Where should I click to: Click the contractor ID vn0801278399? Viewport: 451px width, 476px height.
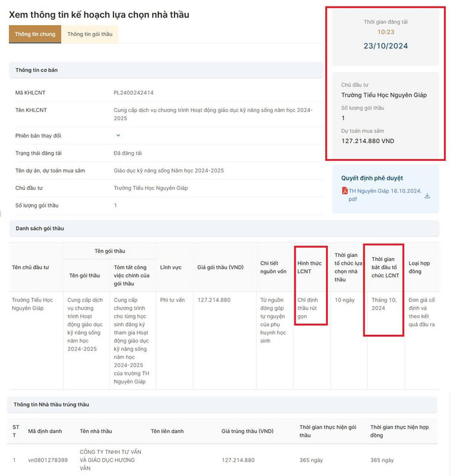(x=48, y=461)
